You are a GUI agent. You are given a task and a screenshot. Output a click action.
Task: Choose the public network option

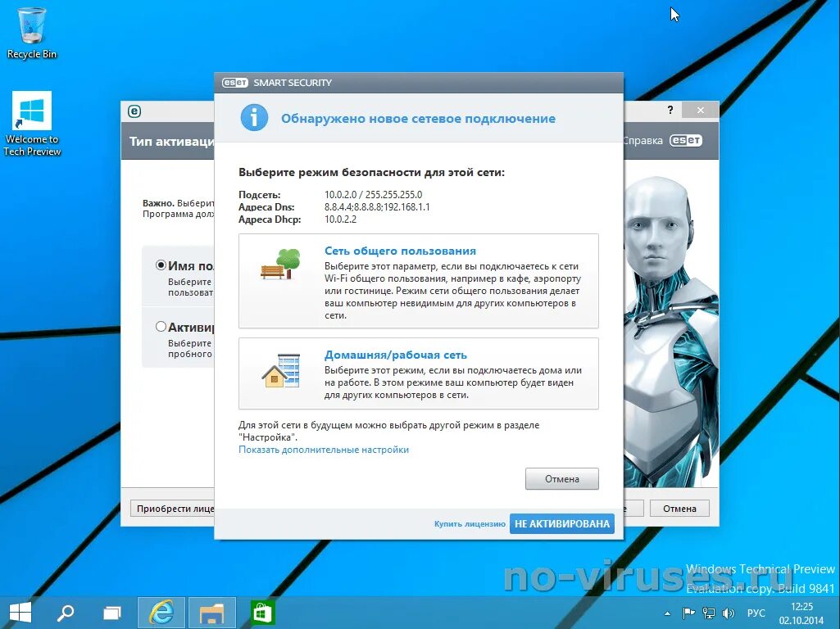[419, 281]
